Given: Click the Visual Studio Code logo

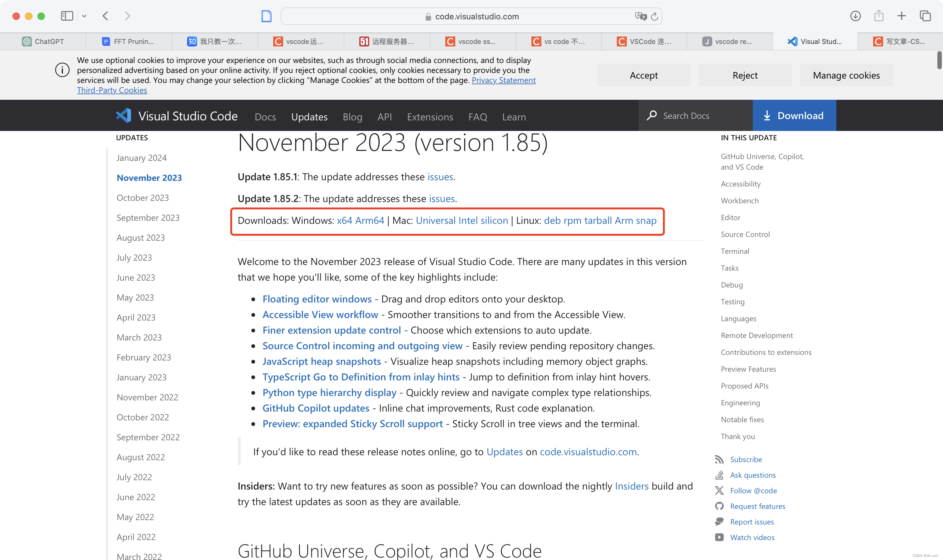Looking at the screenshot, I should (123, 116).
